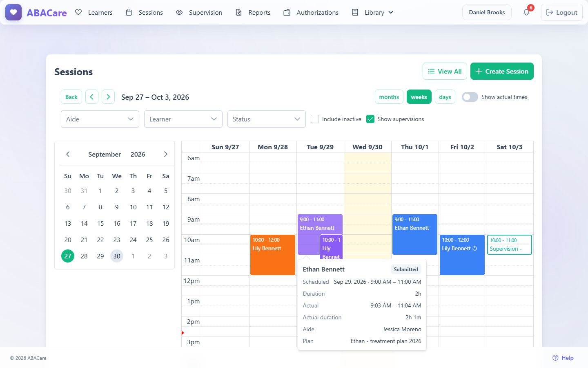
Task: Show next month in mini calendar
Action: (165, 154)
